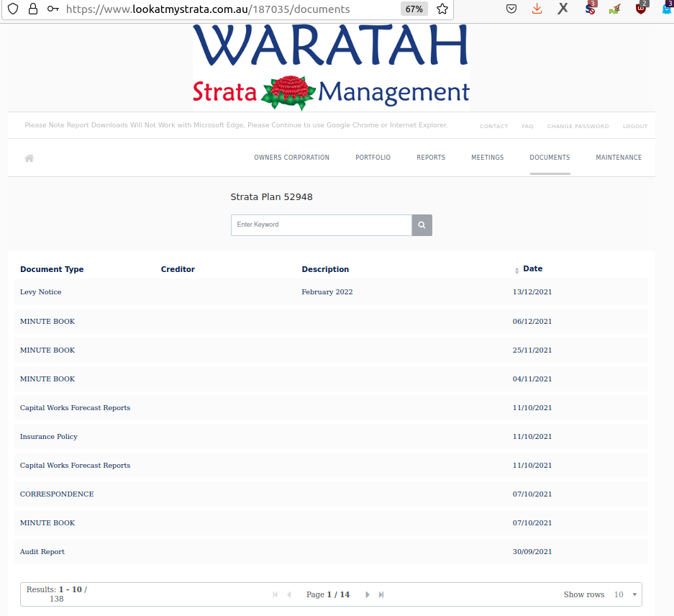Jump to last page of results

click(381, 594)
